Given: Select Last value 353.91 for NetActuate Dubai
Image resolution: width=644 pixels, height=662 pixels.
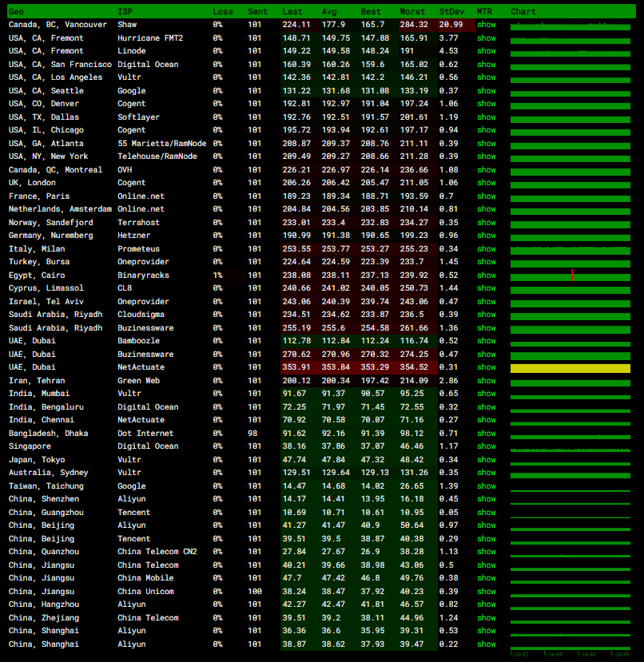Looking at the screenshot, I should tap(296, 367).
